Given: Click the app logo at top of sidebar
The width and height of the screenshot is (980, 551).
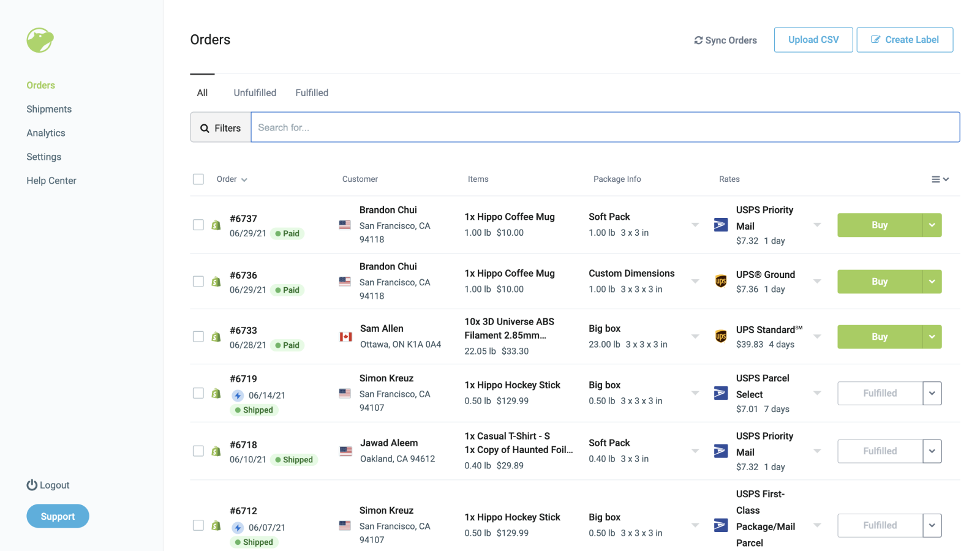Looking at the screenshot, I should [x=39, y=40].
